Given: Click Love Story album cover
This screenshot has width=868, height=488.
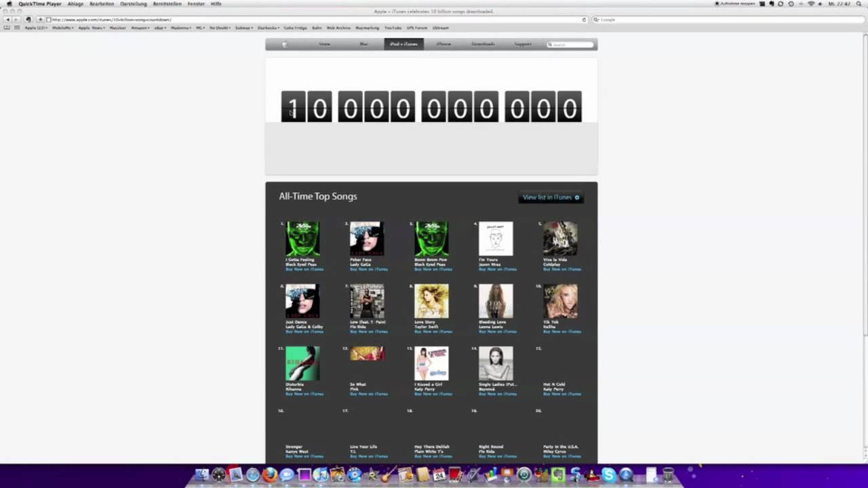Looking at the screenshot, I should [431, 301].
